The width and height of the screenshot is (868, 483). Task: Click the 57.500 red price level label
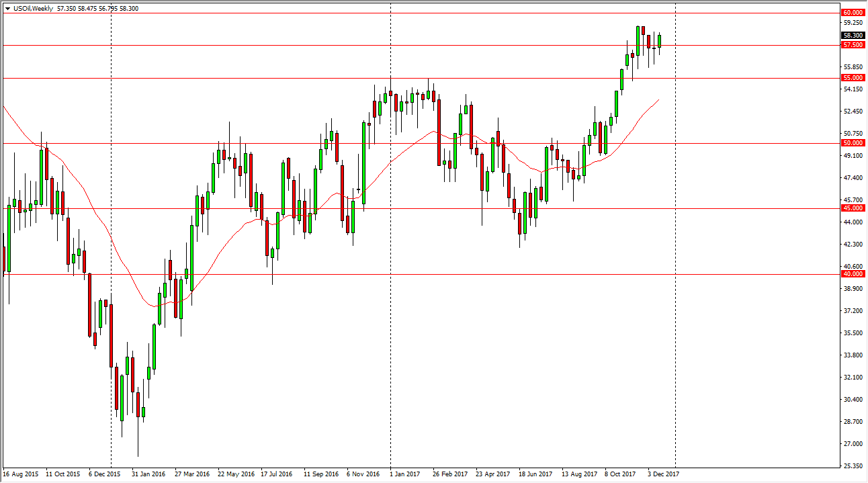tap(853, 45)
